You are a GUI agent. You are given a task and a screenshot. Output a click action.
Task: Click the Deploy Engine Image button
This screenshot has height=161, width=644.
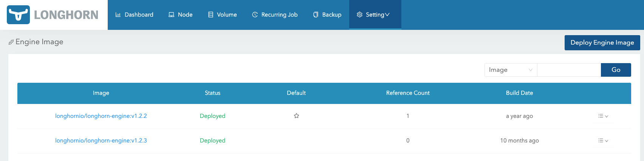point(602,43)
